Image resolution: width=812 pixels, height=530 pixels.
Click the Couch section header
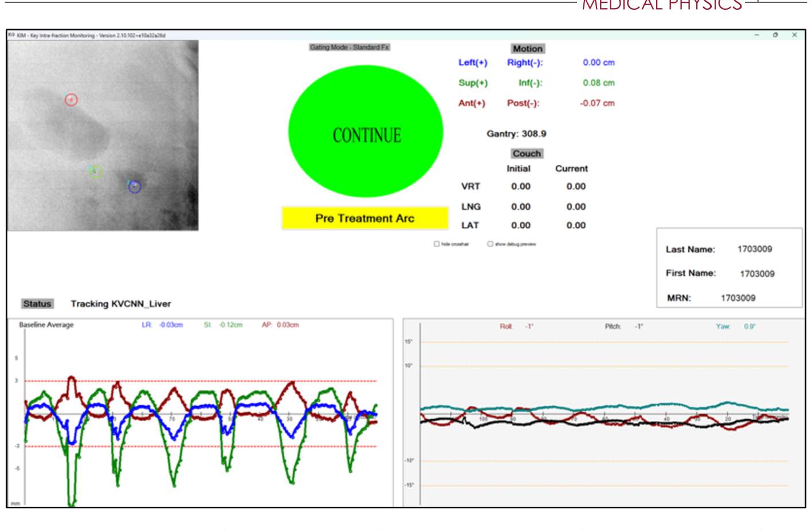527,154
